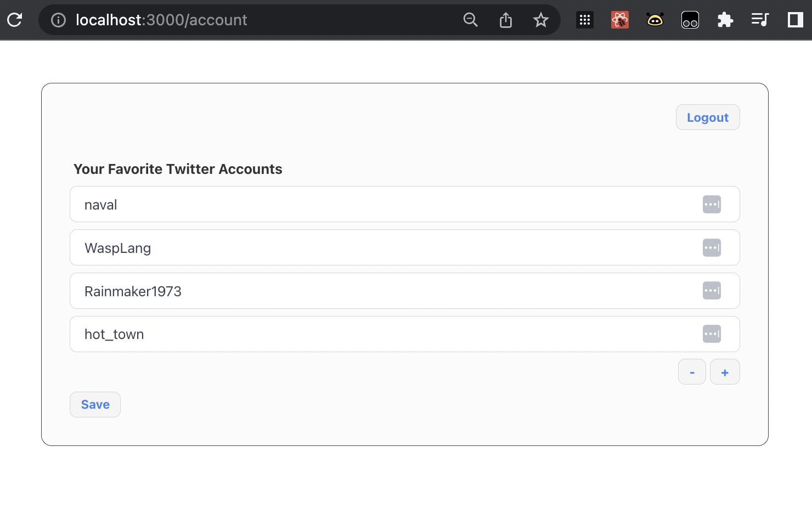Click the password manager icon in hot_town field
This screenshot has height=531, width=812.
click(x=712, y=334)
